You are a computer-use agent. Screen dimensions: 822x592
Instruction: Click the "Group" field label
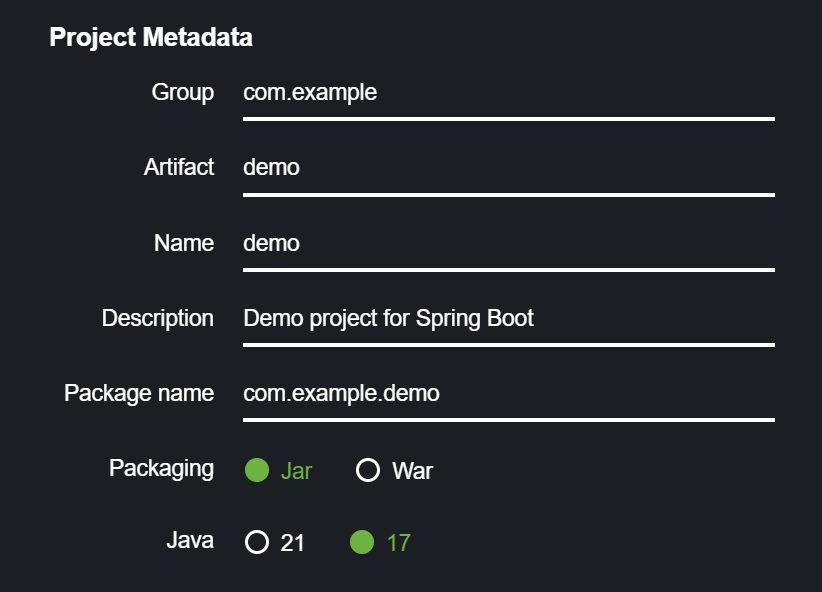(x=183, y=93)
